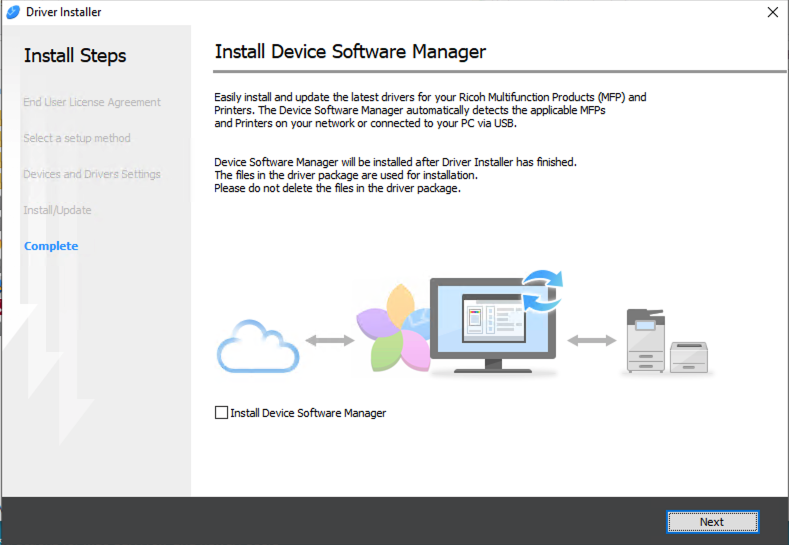Click the cloud icon in the illustration

pyautogui.click(x=258, y=347)
